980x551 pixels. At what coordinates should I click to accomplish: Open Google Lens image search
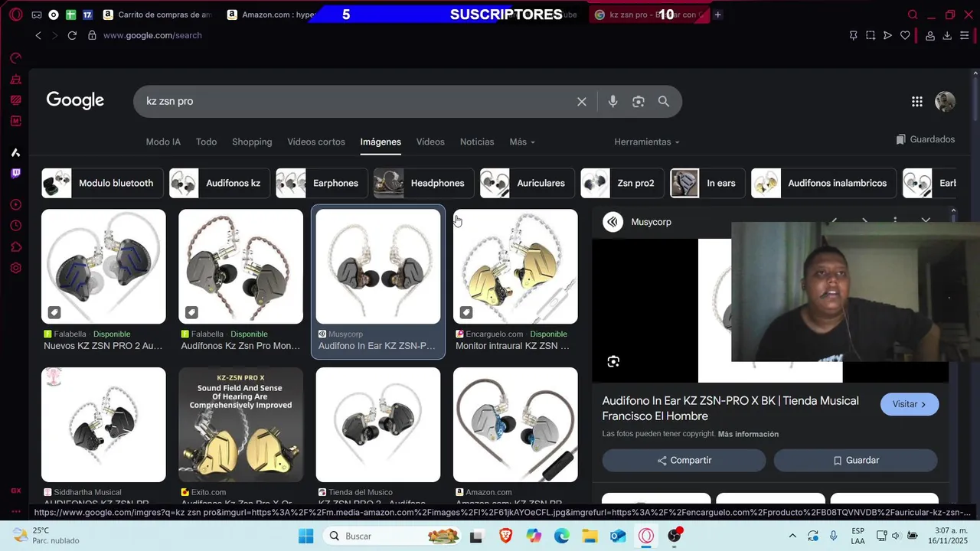pyautogui.click(x=638, y=101)
